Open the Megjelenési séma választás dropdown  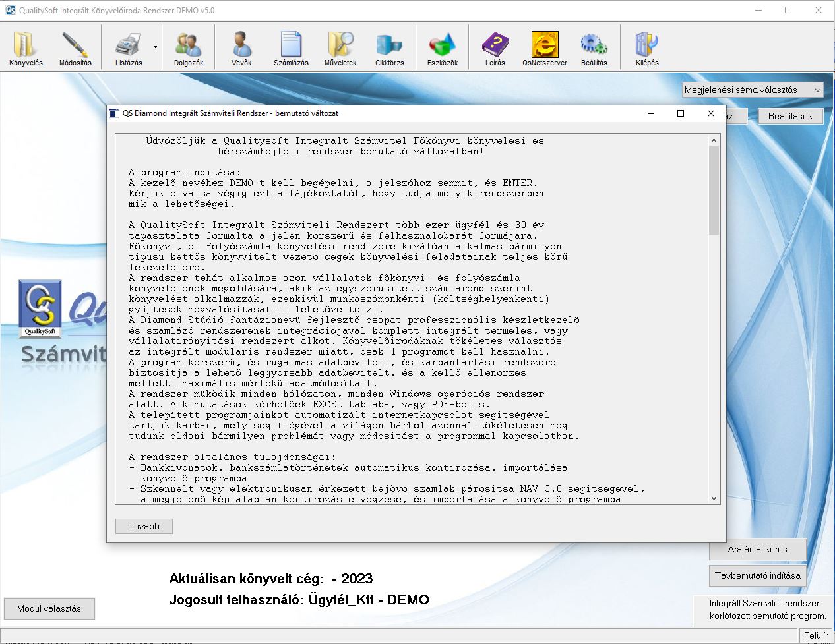753,90
